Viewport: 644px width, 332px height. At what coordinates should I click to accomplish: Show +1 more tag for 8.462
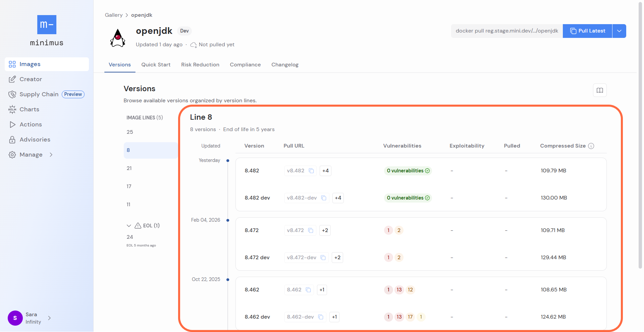tap(322, 290)
